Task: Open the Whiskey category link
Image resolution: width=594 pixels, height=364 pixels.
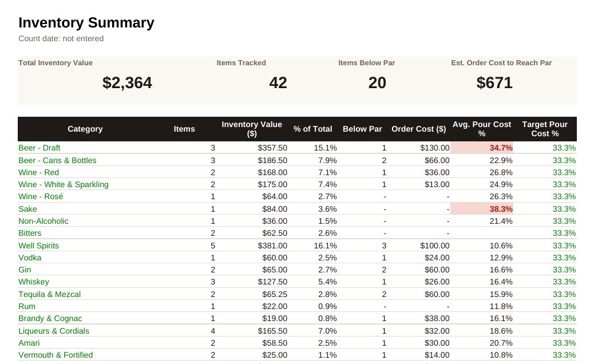Action: point(34,282)
